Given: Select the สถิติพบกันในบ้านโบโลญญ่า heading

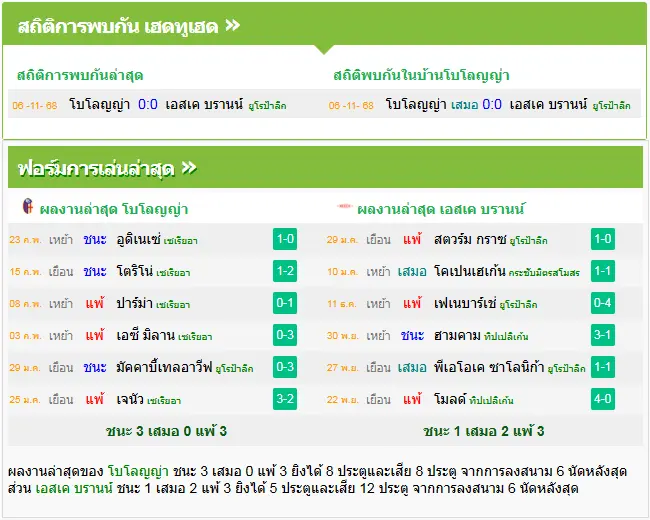Looking at the screenshot, I should pyautogui.click(x=421, y=75).
